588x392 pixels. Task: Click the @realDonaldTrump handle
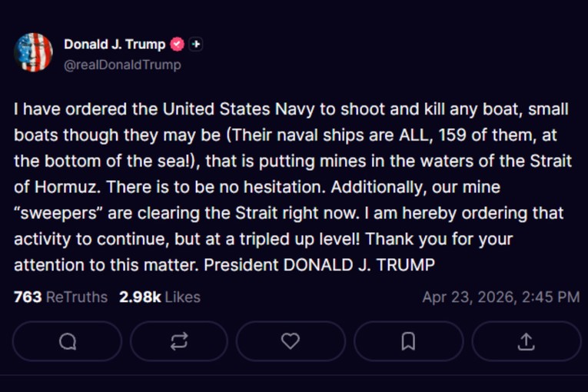point(123,65)
